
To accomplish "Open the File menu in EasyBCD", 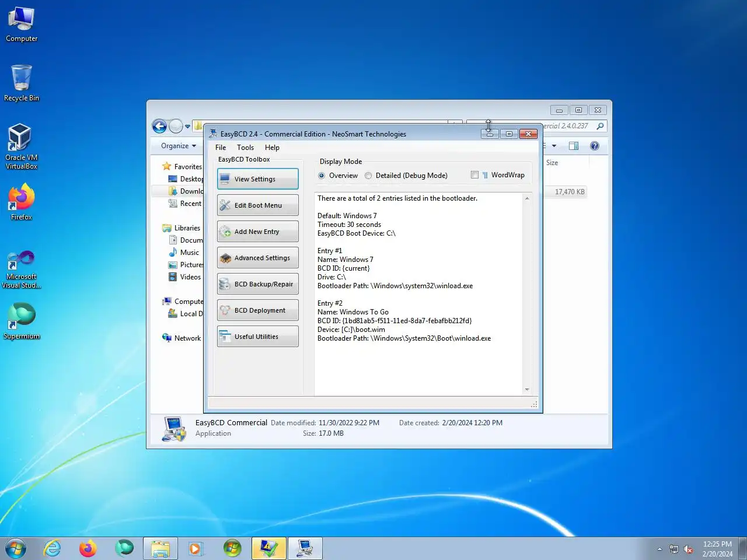I will [x=221, y=148].
